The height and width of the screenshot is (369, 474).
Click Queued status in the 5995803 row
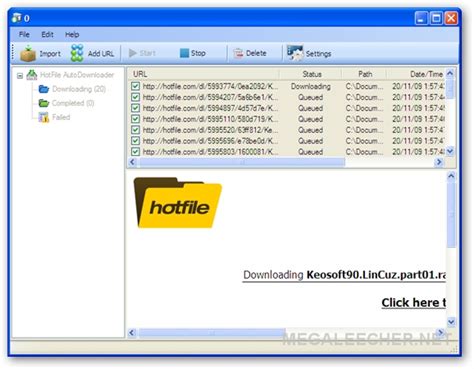click(x=310, y=152)
